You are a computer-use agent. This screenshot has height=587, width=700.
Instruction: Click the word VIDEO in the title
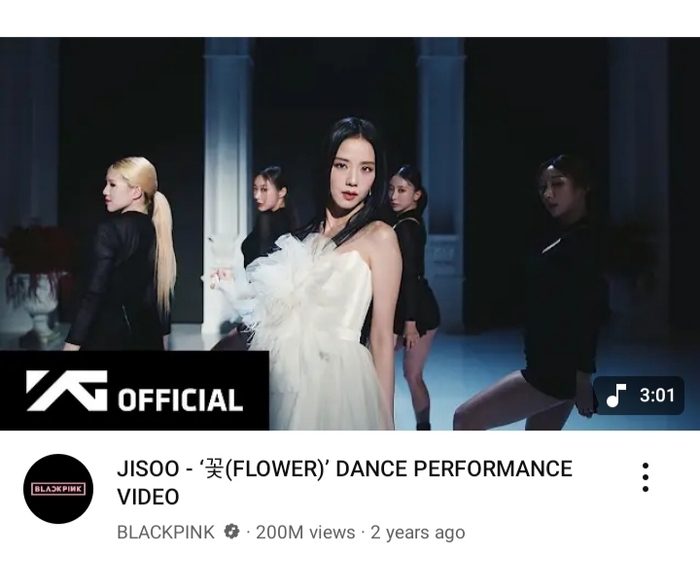pyautogui.click(x=148, y=497)
